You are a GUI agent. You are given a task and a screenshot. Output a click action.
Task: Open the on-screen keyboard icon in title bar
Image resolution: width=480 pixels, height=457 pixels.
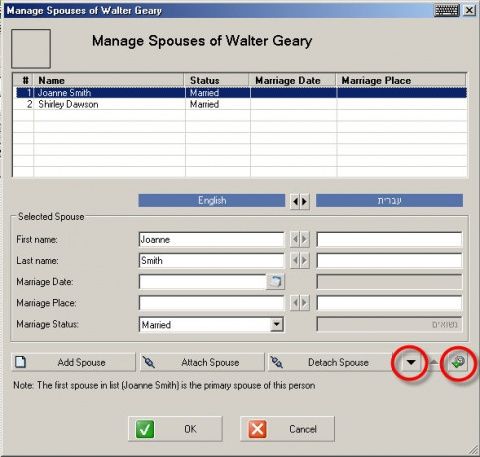pyautogui.click(x=447, y=10)
